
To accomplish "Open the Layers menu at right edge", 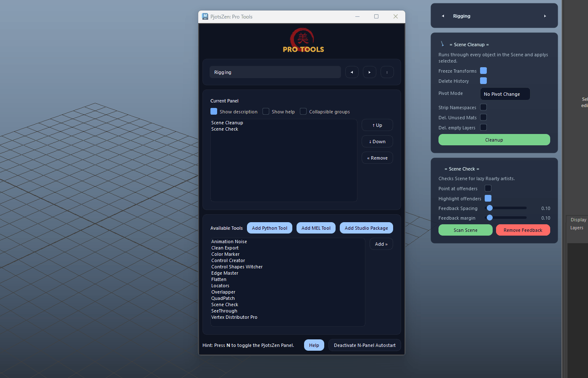I will coord(577,228).
